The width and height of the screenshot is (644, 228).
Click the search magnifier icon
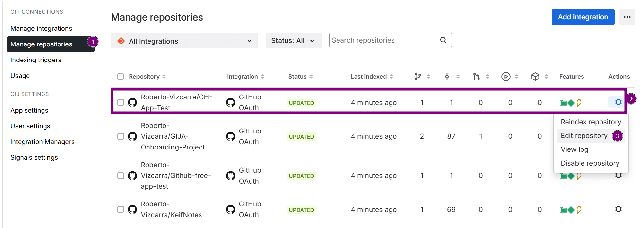[443, 40]
